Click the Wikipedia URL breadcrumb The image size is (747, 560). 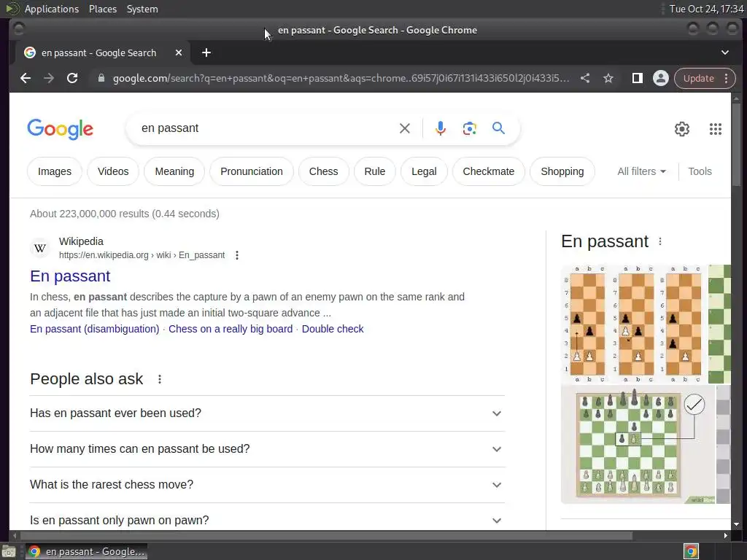142,255
